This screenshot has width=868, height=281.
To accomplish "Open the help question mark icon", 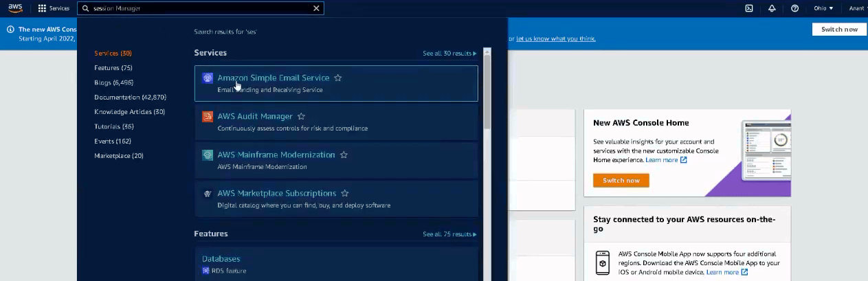I will [x=795, y=8].
